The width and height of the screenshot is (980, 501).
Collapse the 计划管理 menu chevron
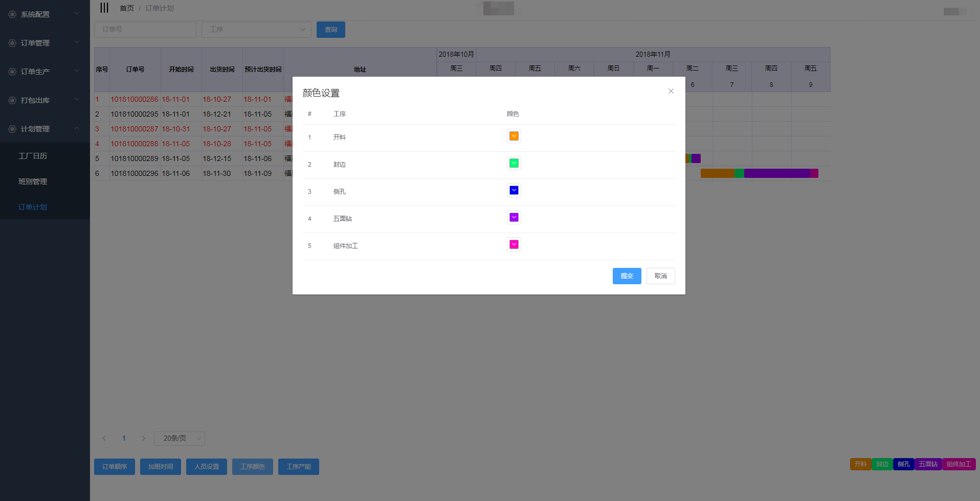(77, 128)
